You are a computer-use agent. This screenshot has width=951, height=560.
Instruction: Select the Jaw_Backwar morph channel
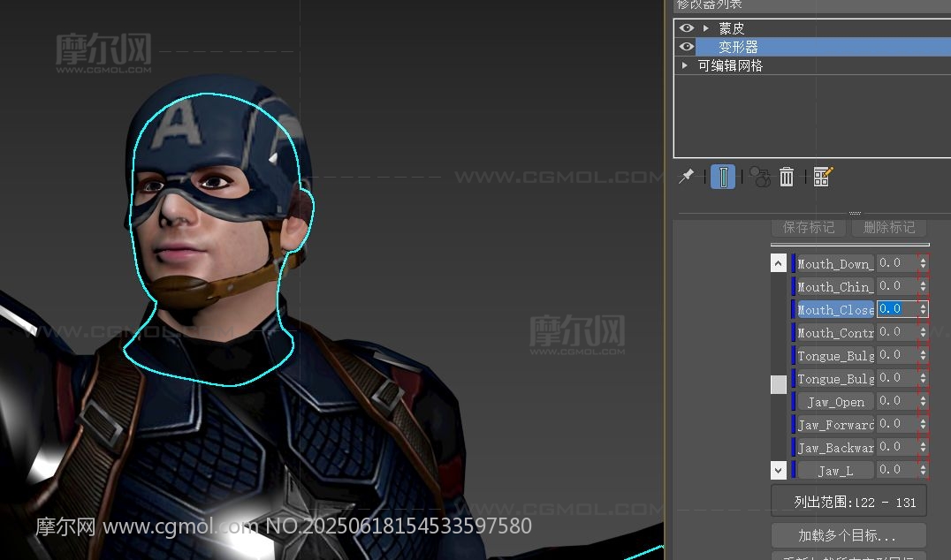click(835, 447)
